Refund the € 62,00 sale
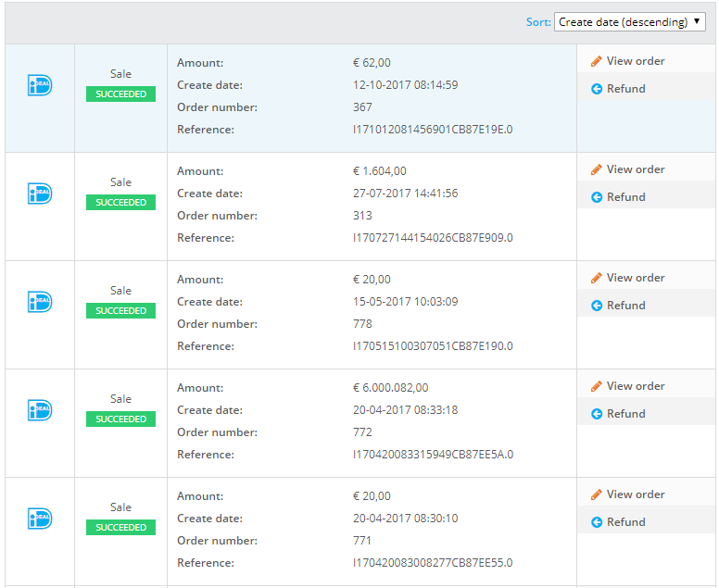719x588 pixels. [x=625, y=89]
